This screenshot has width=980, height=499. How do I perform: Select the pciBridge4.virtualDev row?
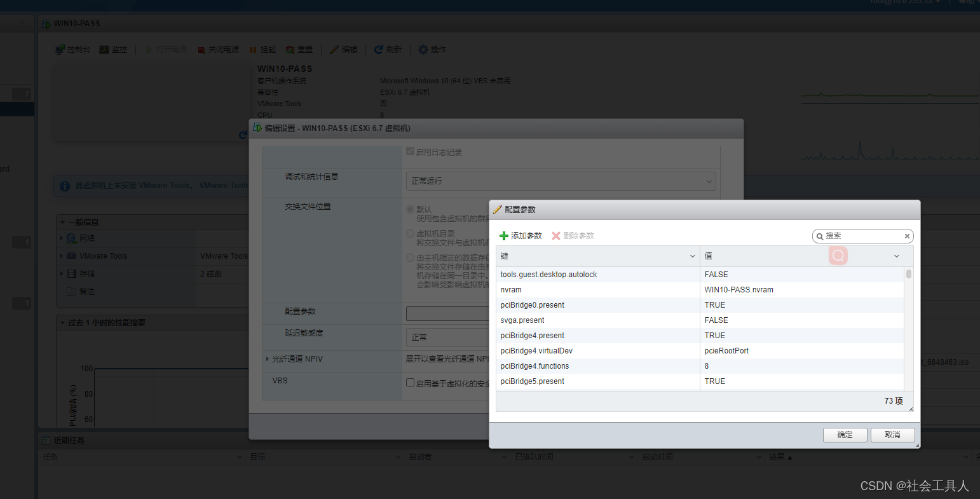coord(700,351)
